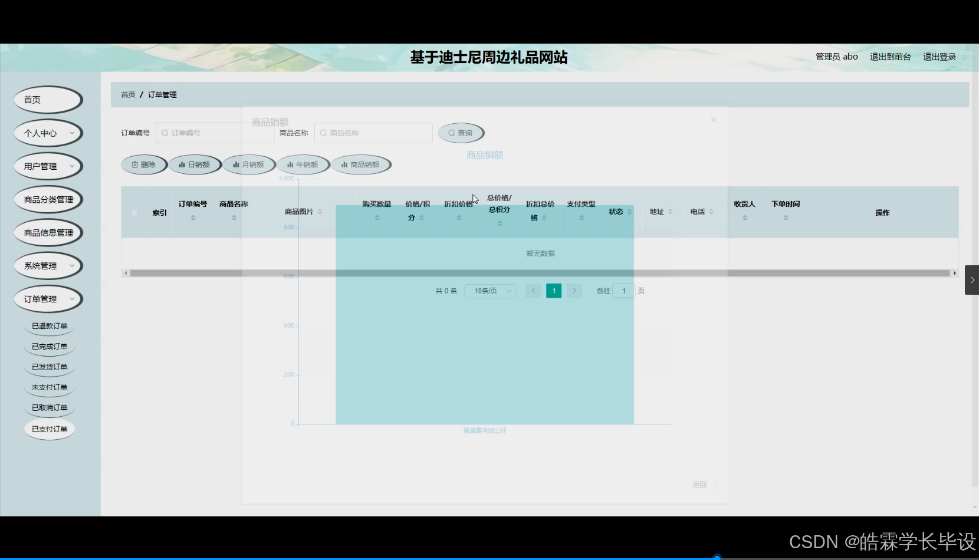Focus the 订单编号 search field

215,133
